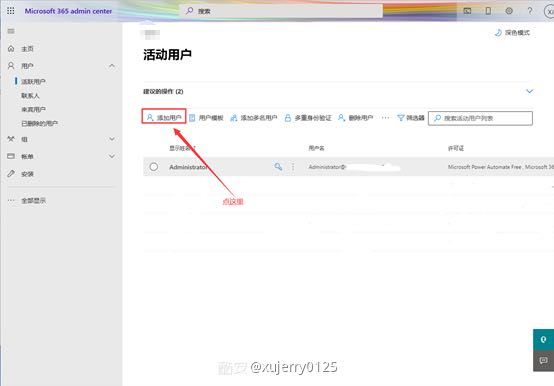The height and width of the screenshot is (386, 554).
Task: Go to 联系人 in the sidebar
Action: 30,95
